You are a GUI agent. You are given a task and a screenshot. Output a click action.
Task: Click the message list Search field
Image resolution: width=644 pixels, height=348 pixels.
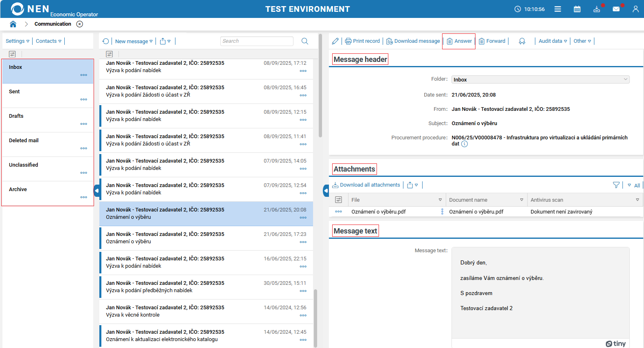(257, 41)
